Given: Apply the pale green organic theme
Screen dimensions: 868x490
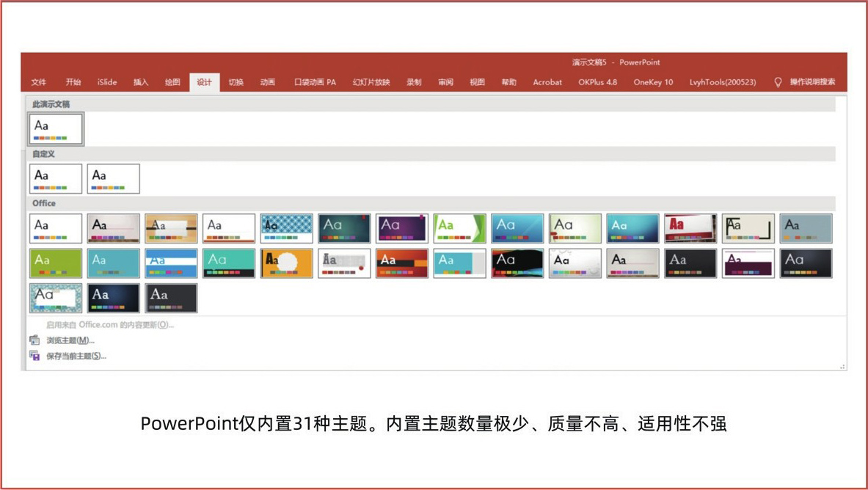Looking at the screenshot, I should click(x=575, y=228).
